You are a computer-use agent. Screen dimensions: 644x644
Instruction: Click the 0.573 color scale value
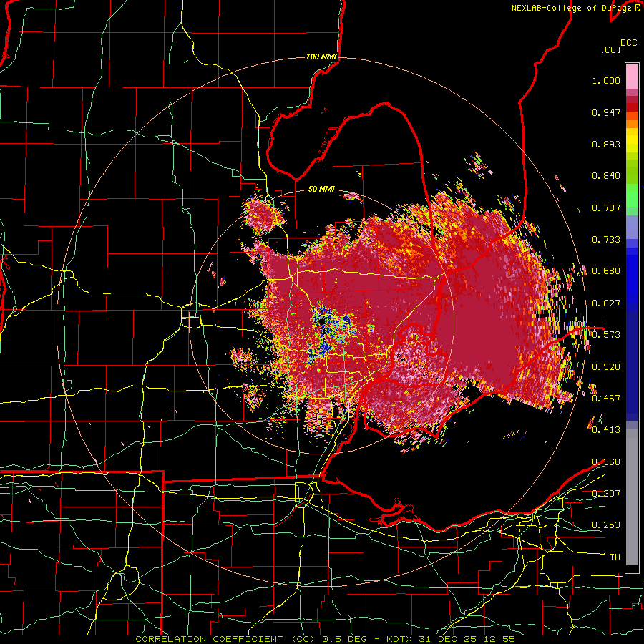tap(606, 335)
